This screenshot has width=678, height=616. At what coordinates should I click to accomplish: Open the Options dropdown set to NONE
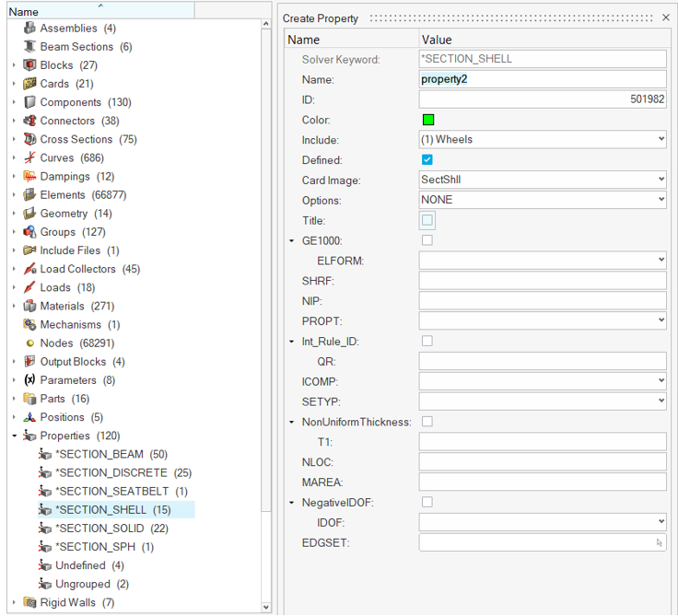[543, 200]
